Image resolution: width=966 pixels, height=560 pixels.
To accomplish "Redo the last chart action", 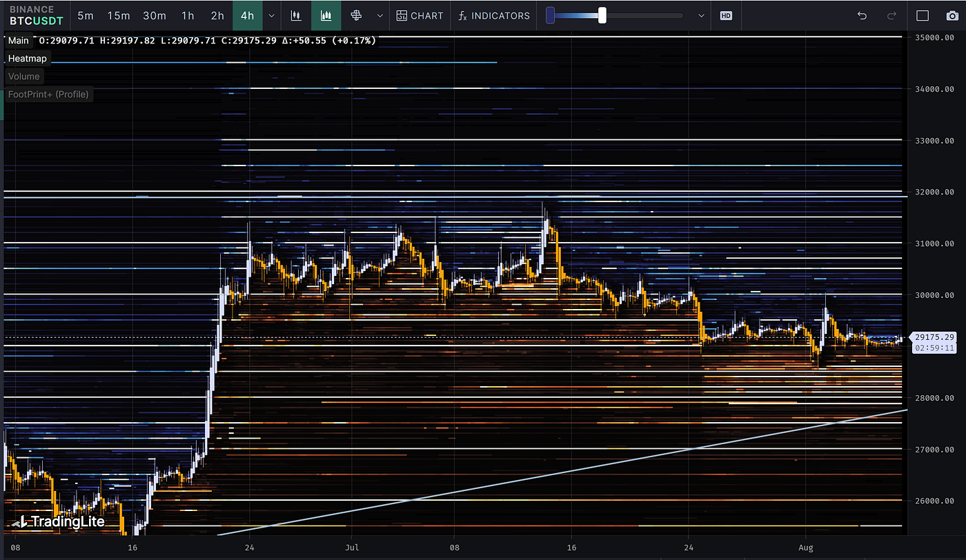I will click(x=891, y=15).
